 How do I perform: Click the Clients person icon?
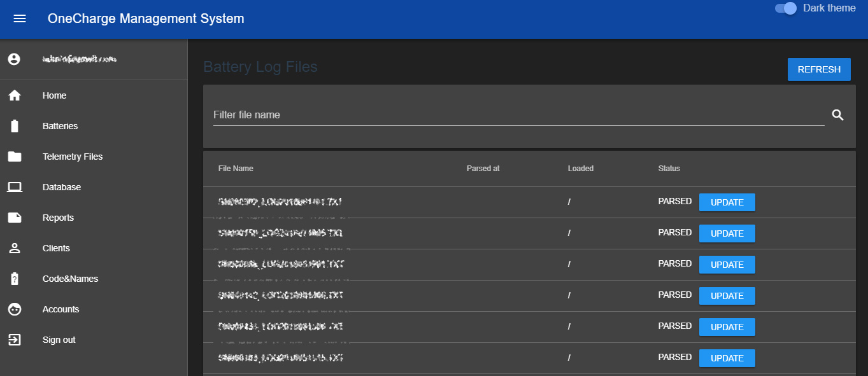(x=15, y=248)
